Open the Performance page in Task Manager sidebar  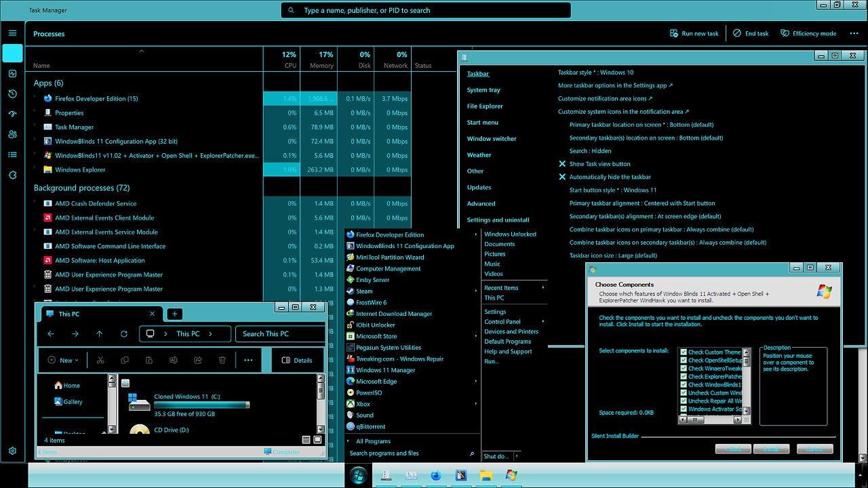tap(12, 73)
